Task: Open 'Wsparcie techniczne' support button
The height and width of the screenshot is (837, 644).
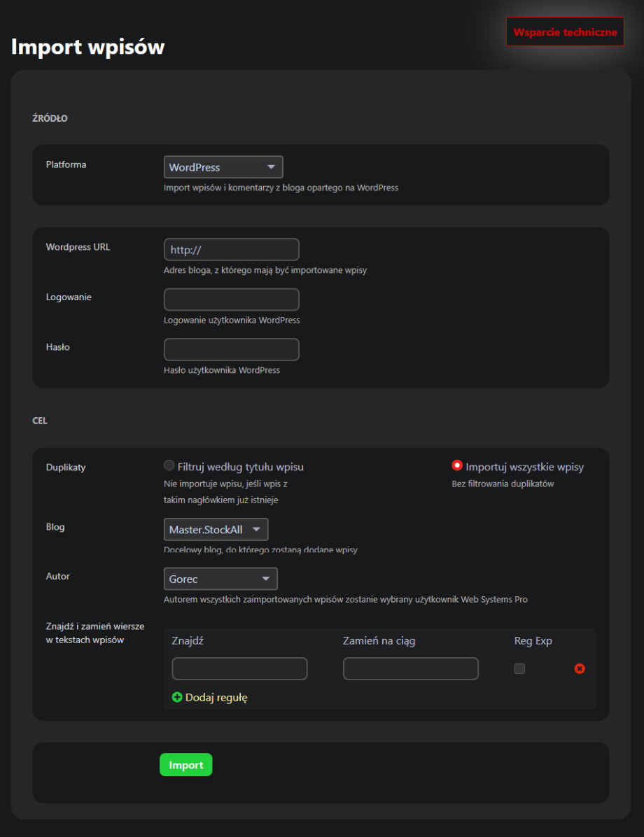Action: (565, 32)
